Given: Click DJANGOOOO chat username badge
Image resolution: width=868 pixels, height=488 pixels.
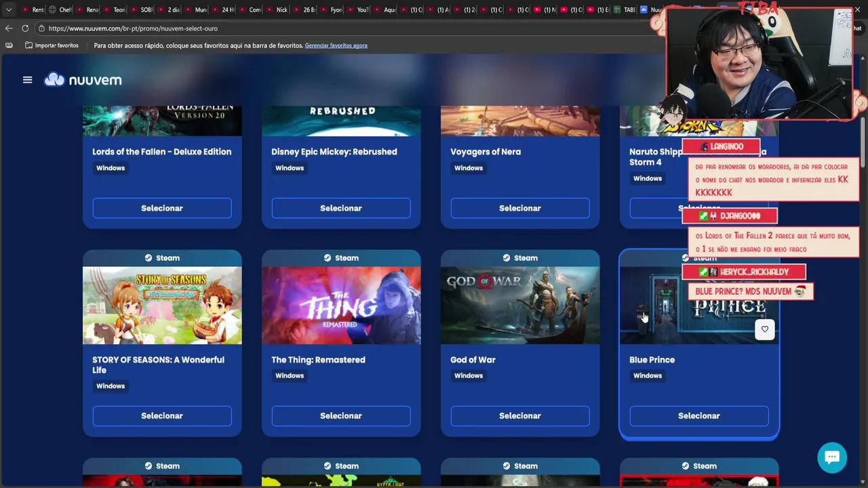Looking at the screenshot, I should 730,216.
